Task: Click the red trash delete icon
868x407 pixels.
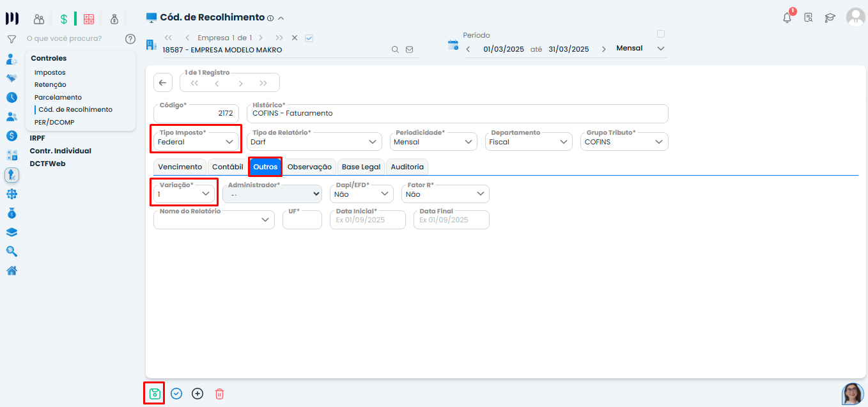Action: coord(219,394)
